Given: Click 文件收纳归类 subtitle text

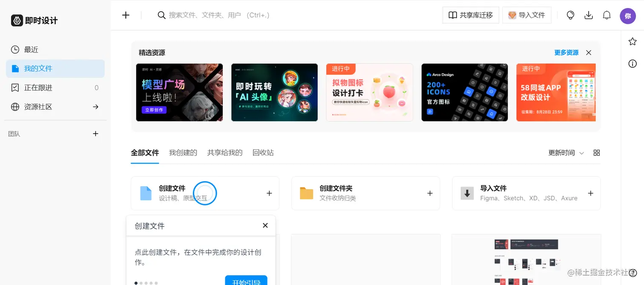Looking at the screenshot, I should [338, 198].
